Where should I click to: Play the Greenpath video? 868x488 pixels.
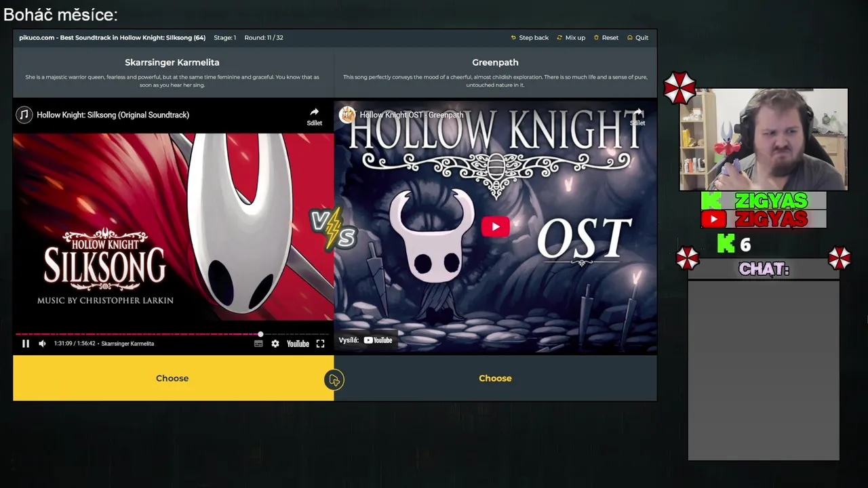(x=495, y=227)
